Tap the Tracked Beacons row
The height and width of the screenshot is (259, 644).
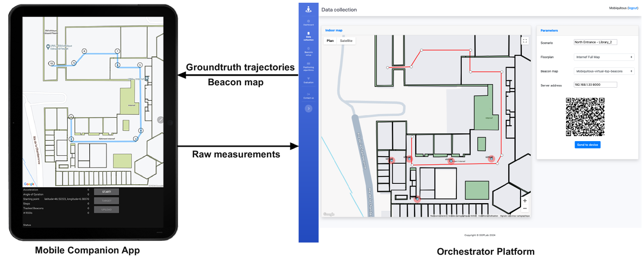point(56,208)
